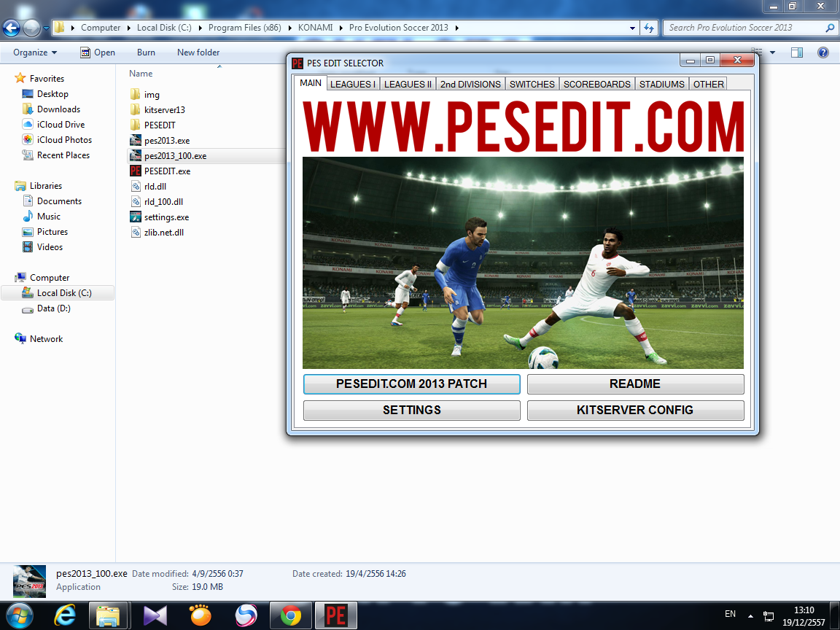Image resolution: width=840 pixels, height=630 pixels.
Task: Click Open in Explorer toolbar
Action: [98, 52]
